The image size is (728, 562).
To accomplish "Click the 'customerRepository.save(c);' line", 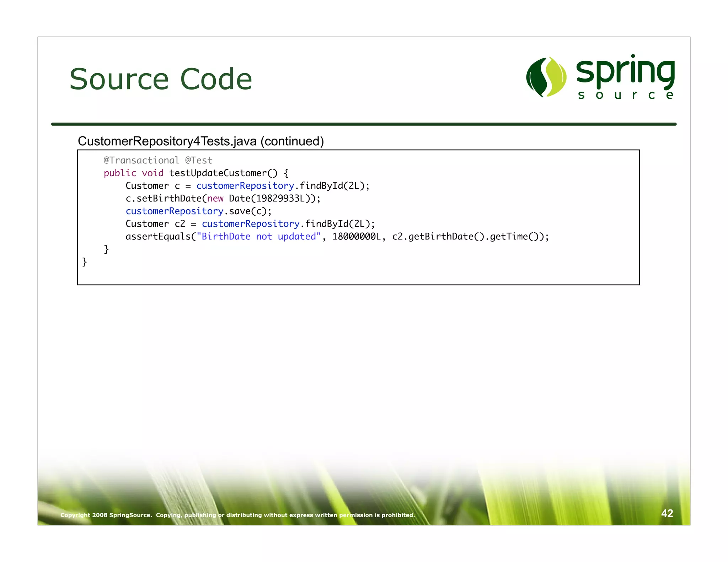I will (x=199, y=211).
